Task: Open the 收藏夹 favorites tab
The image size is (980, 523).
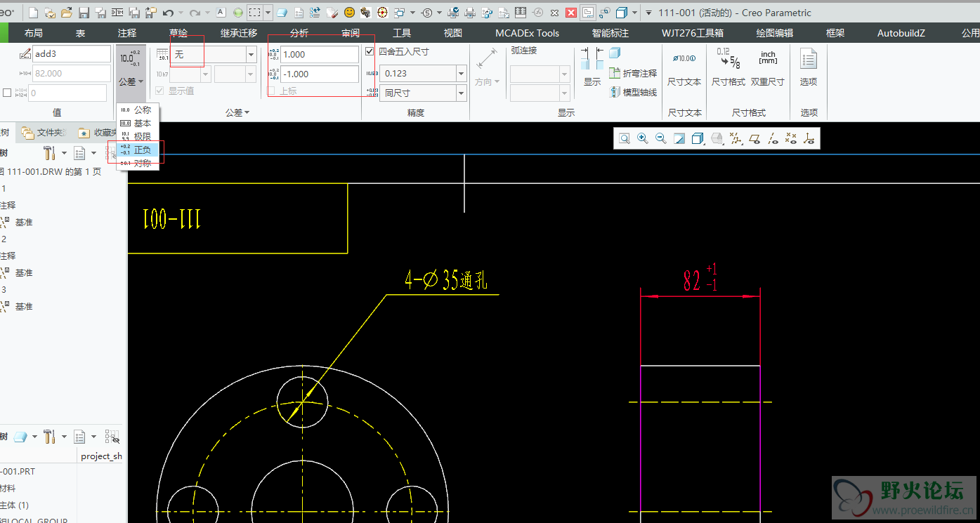Action: [x=98, y=132]
